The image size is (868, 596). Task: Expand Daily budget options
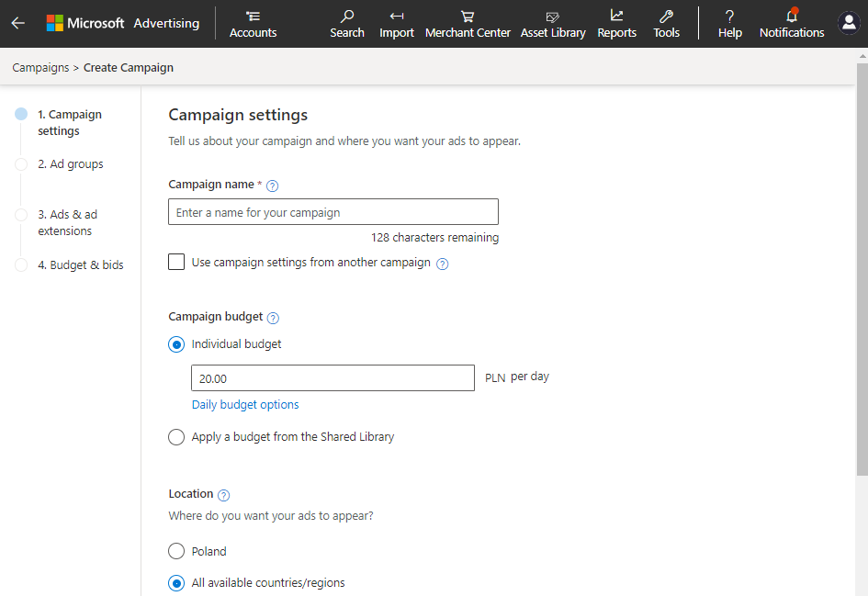click(245, 405)
